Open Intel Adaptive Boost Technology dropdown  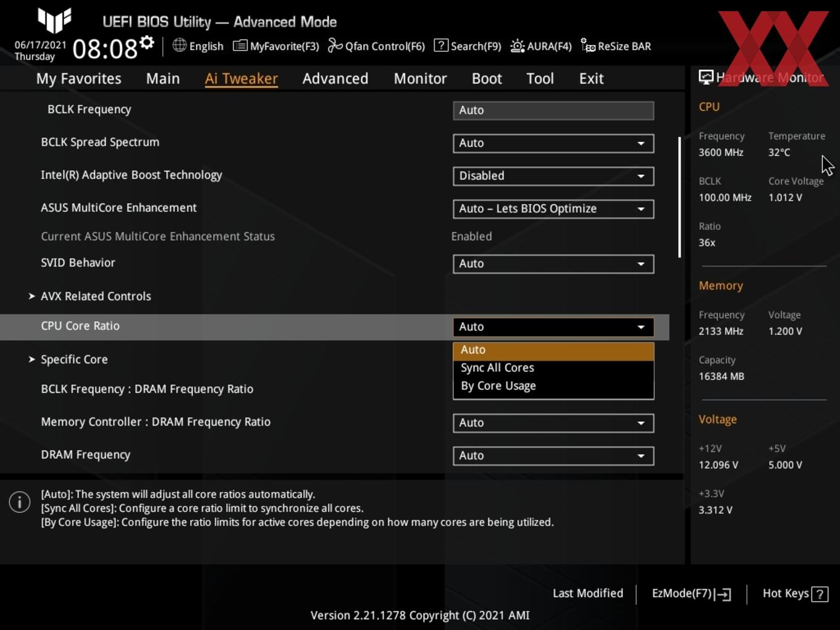click(x=553, y=176)
